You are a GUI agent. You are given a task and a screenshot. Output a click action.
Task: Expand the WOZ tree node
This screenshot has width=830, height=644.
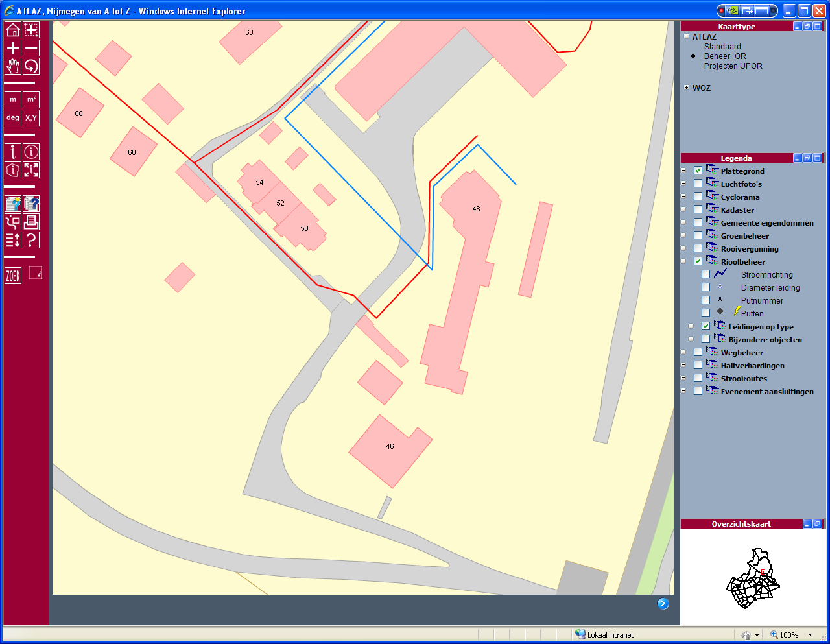coord(686,87)
